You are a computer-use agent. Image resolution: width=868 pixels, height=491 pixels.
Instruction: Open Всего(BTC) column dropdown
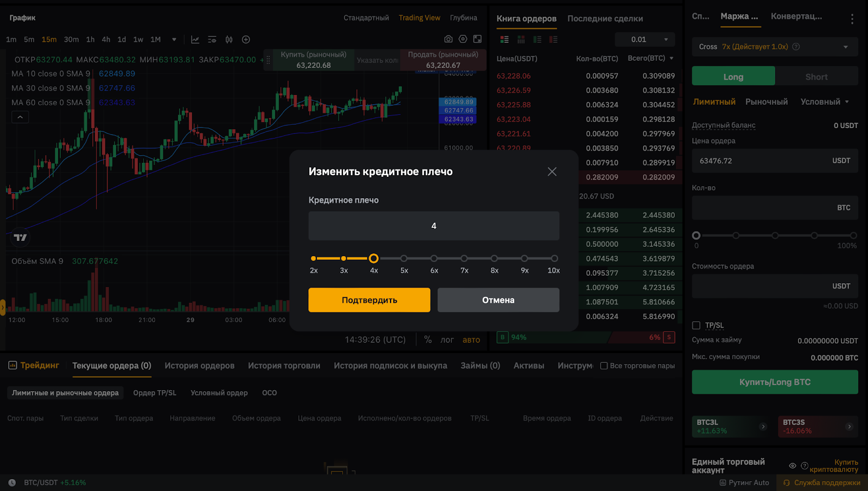(x=672, y=58)
